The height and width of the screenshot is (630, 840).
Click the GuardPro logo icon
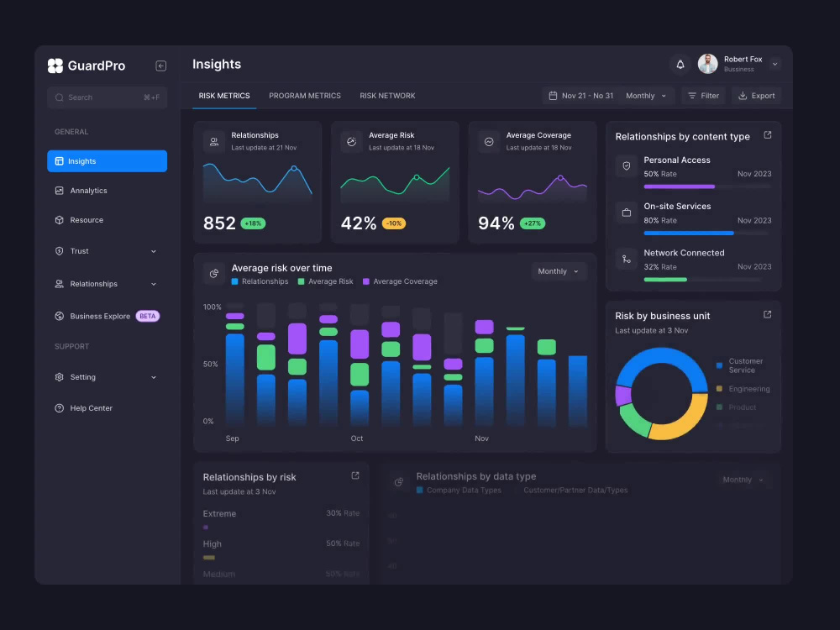[55, 66]
